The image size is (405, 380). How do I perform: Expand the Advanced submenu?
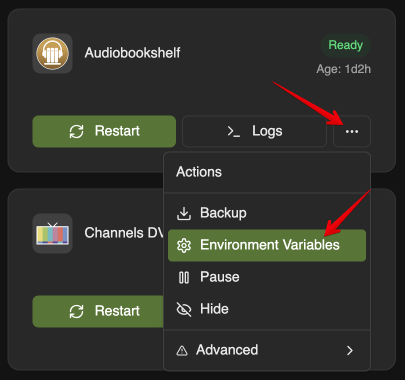267,350
